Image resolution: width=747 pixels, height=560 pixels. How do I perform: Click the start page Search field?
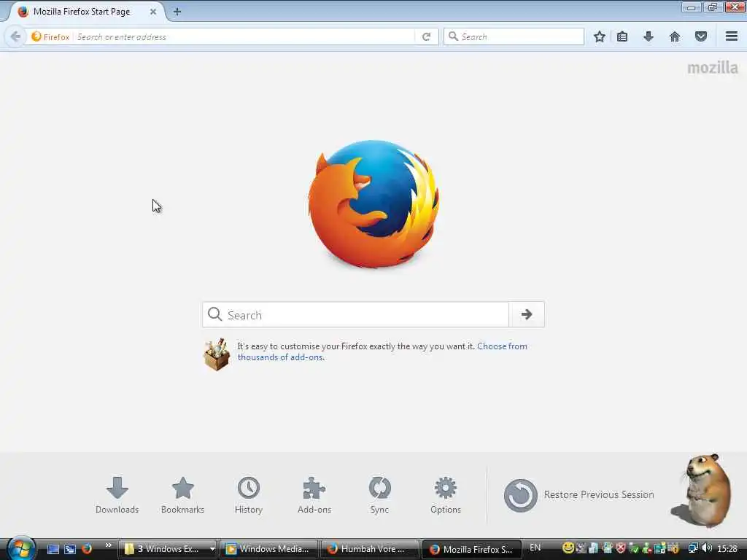pos(355,314)
